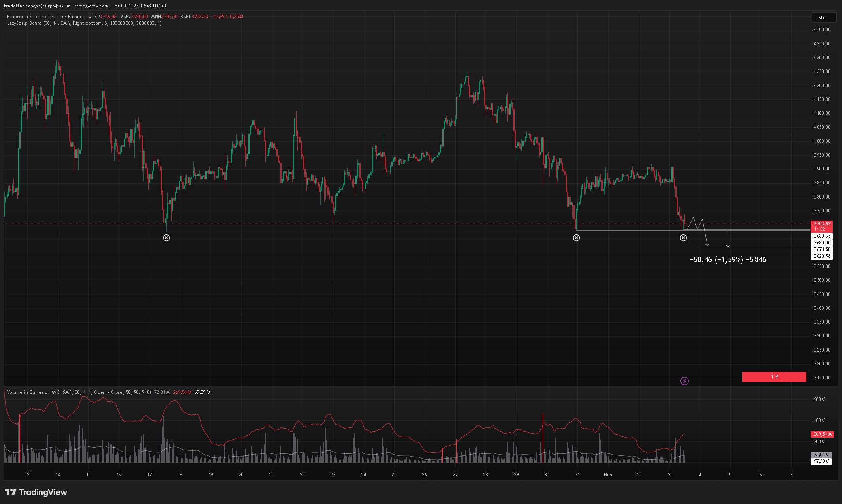The height and width of the screenshot is (504, 842).
Task: Click the circled X marker under October 31 low
Action: [x=576, y=238]
